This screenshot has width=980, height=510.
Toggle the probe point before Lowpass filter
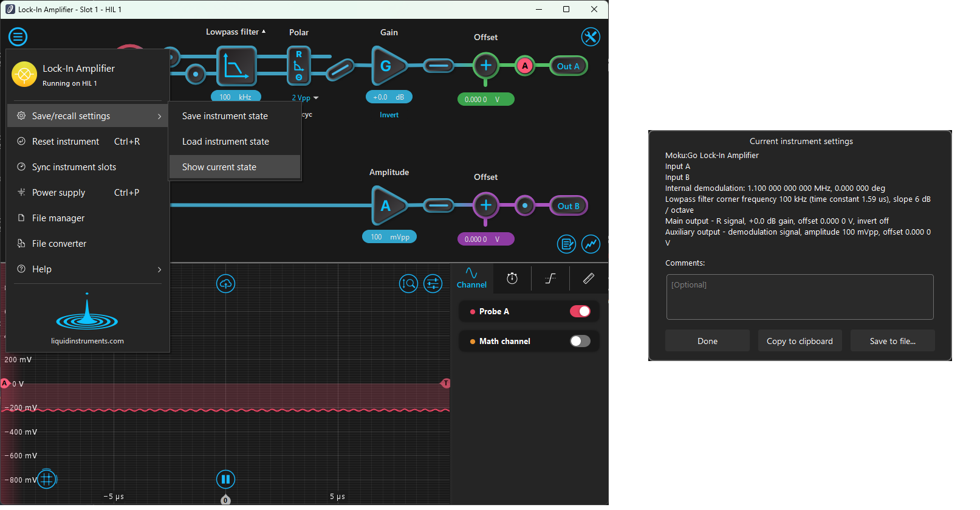point(196,75)
